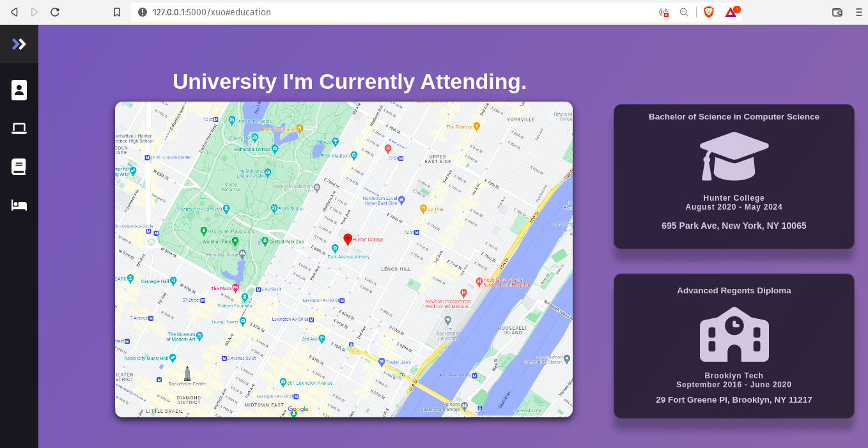Click the Central Park Zoo marker on map
868x448 pixels.
click(265, 241)
